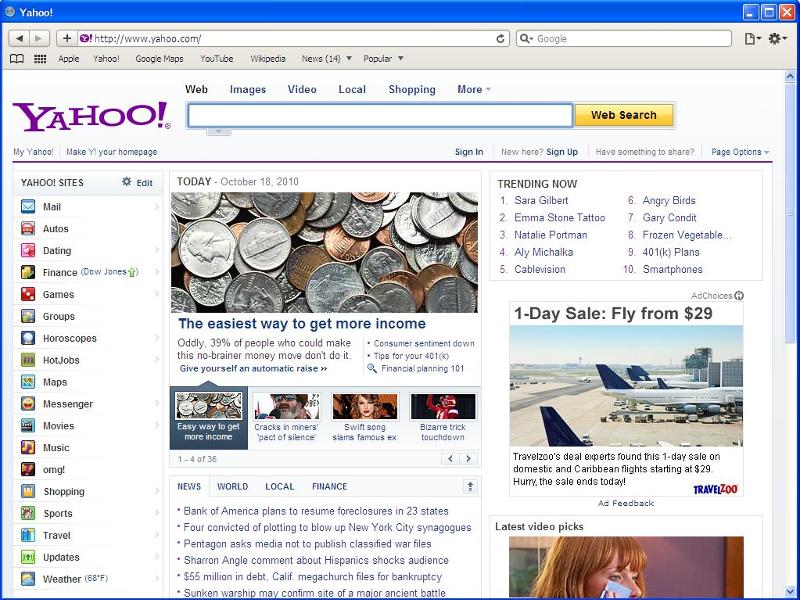This screenshot has height=600, width=800.
Task: Select the Images search tab
Action: [248, 89]
